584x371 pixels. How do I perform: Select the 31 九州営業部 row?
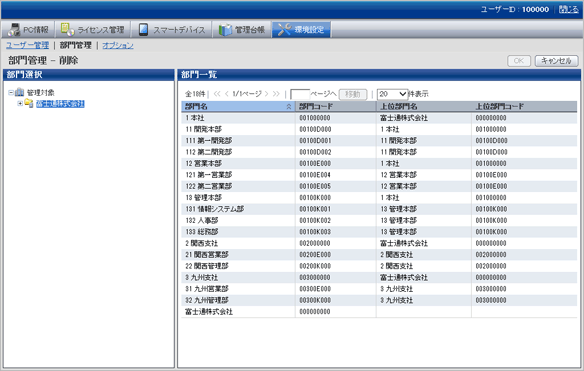click(379, 289)
